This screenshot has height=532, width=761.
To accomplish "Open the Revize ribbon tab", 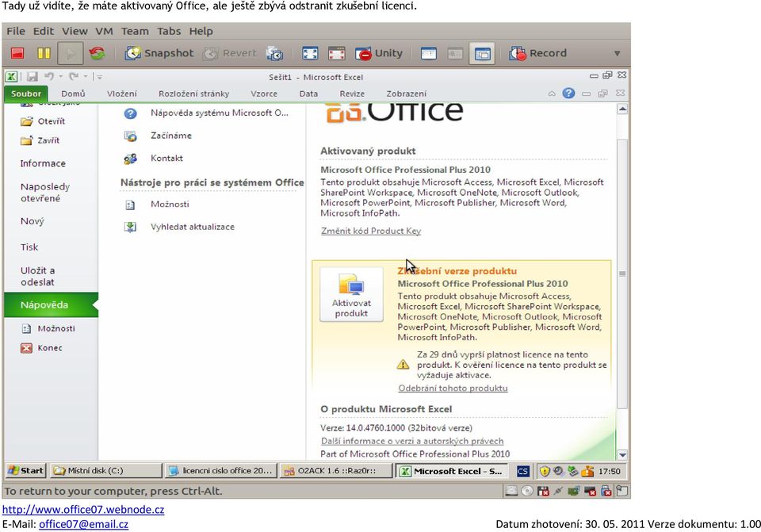I will [x=352, y=94].
